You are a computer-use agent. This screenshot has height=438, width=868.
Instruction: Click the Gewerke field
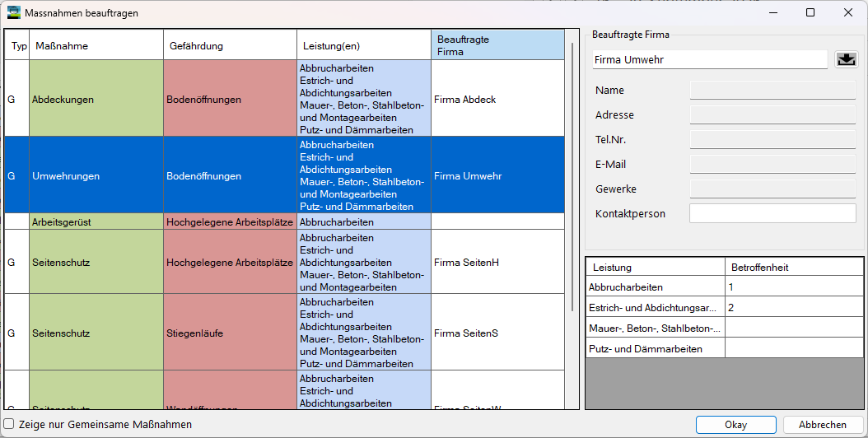772,189
